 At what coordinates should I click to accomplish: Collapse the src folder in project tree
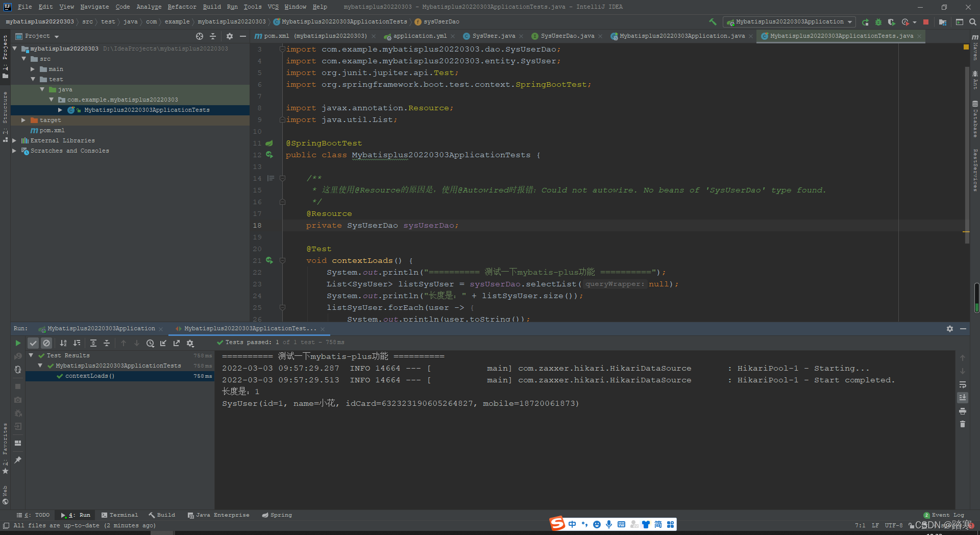pyautogui.click(x=24, y=59)
